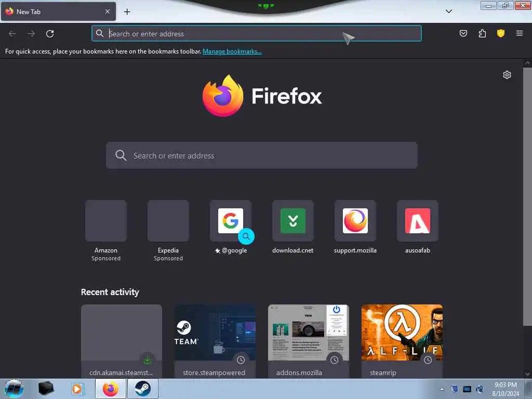532x399 pixels.
Task: Click the center page search box
Action: click(x=262, y=155)
